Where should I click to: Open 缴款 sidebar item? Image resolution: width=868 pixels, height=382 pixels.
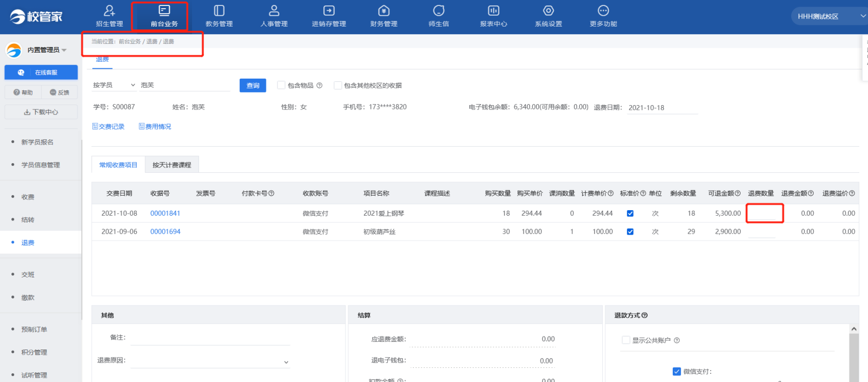point(28,297)
